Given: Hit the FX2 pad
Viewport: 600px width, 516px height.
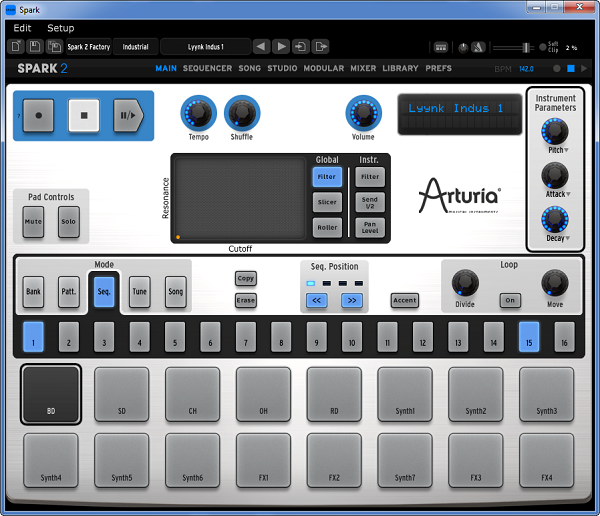Looking at the screenshot, I should (x=334, y=460).
